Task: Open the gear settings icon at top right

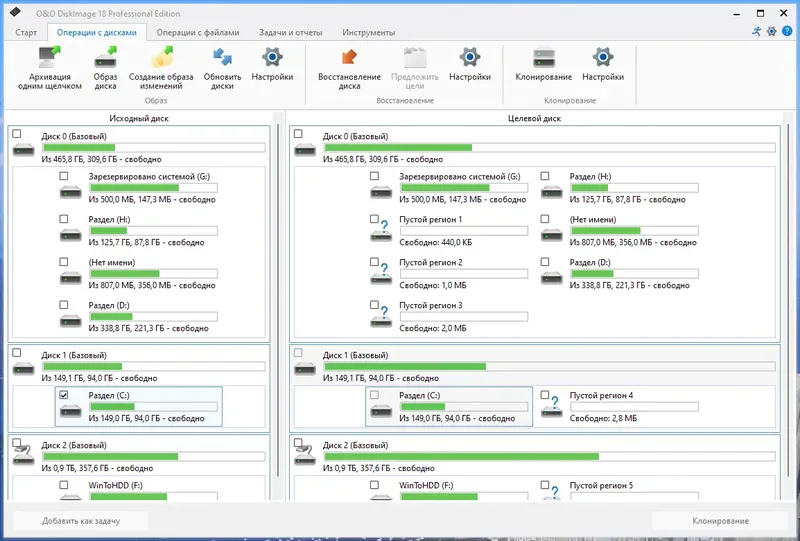Action: (771, 31)
